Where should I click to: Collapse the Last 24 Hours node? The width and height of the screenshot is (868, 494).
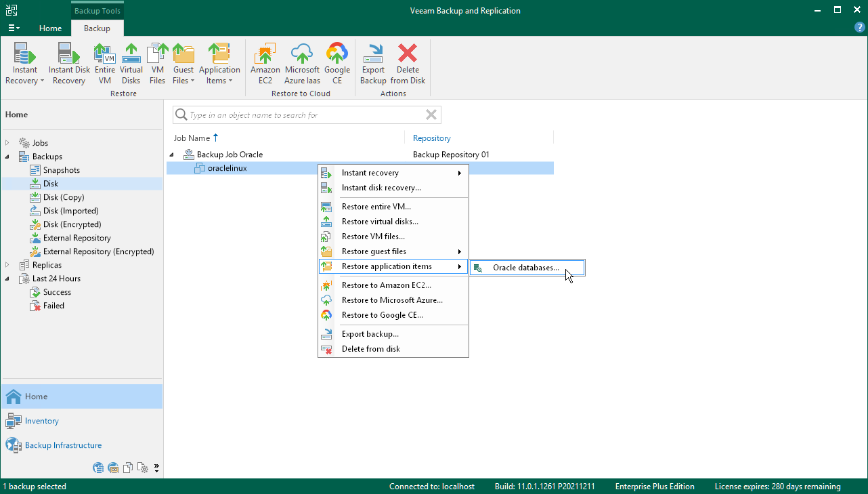coord(7,279)
